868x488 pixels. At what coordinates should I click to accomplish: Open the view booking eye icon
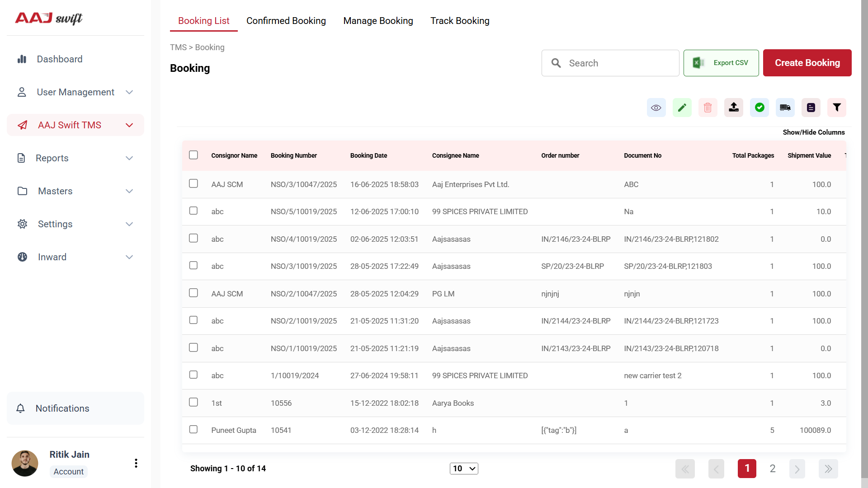click(656, 108)
